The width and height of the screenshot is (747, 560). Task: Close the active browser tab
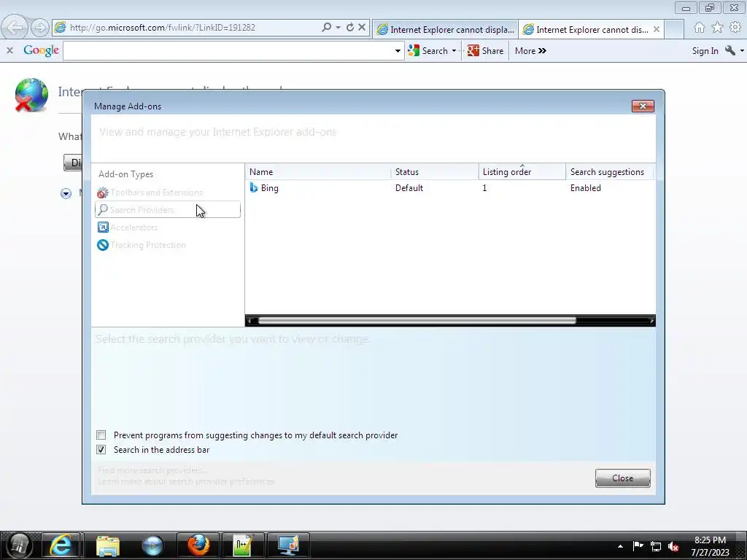[x=657, y=29]
